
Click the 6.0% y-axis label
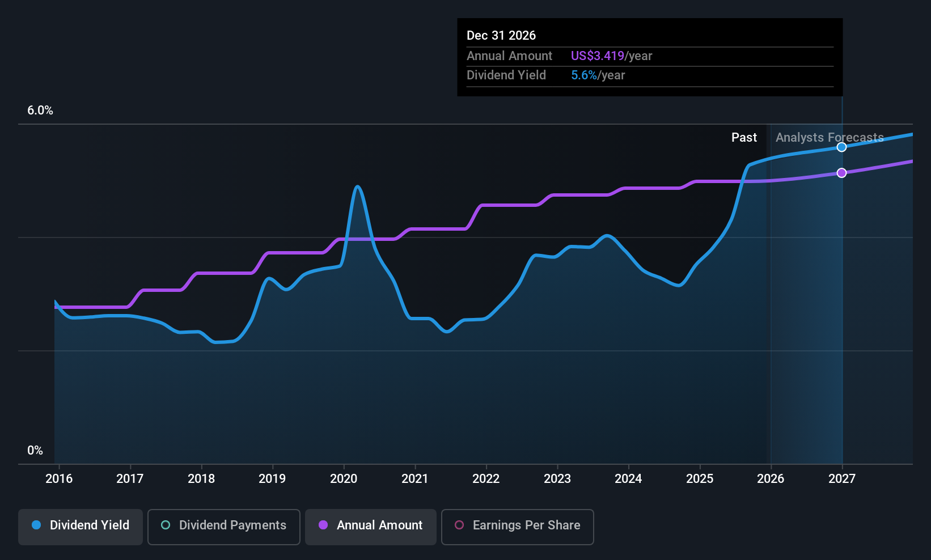[40, 111]
